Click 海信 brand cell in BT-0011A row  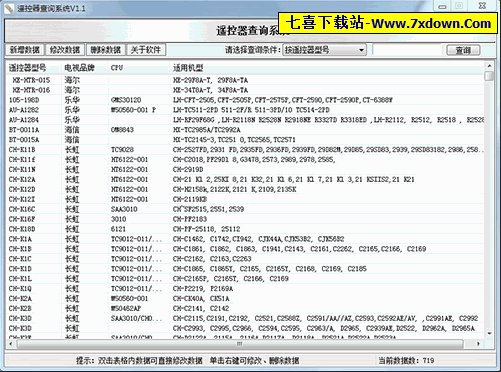click(72, 130)
